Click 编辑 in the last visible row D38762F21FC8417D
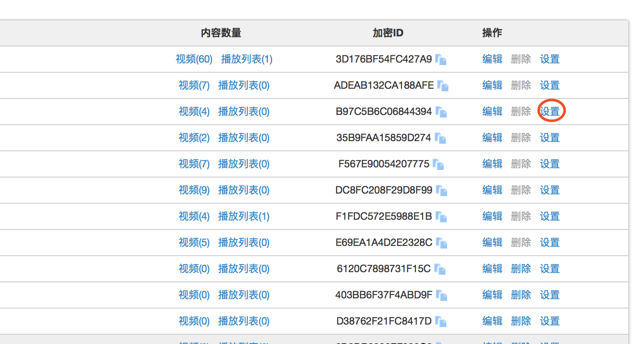Viewport: 644px width, 344px height. pos(492,321)
